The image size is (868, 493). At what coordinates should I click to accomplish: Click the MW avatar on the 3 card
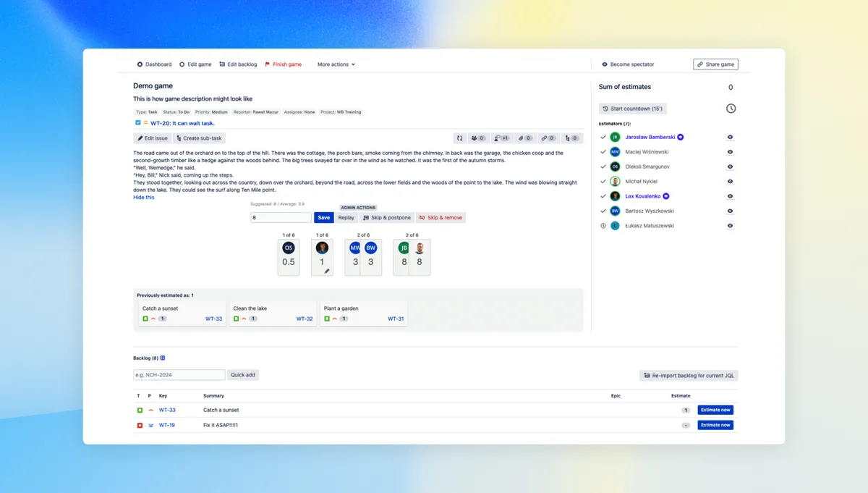click(355, 248)
